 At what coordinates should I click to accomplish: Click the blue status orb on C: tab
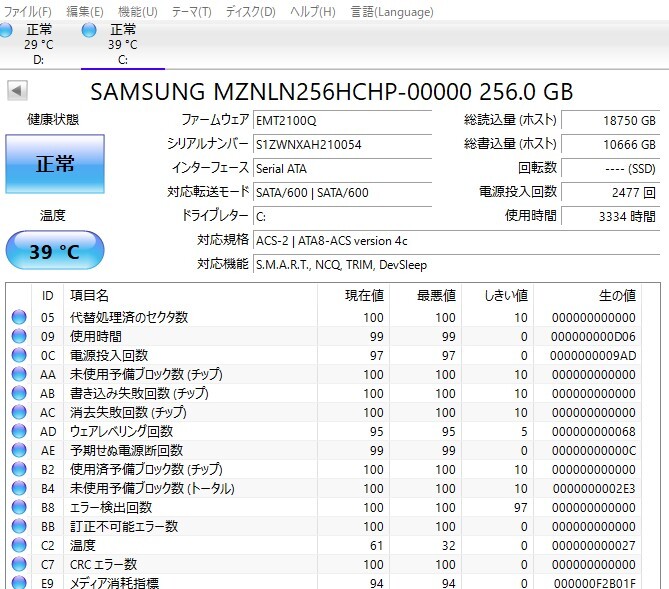[x=89, y=30]
